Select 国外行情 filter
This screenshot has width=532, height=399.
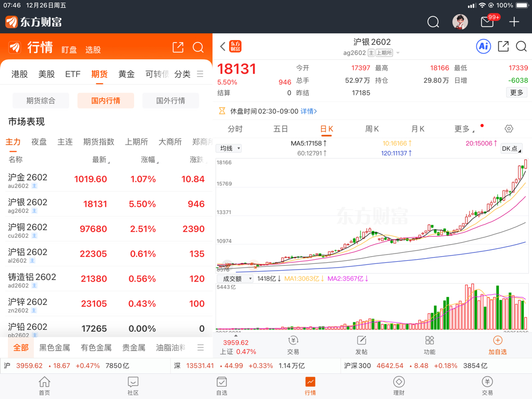click(170, 100)
